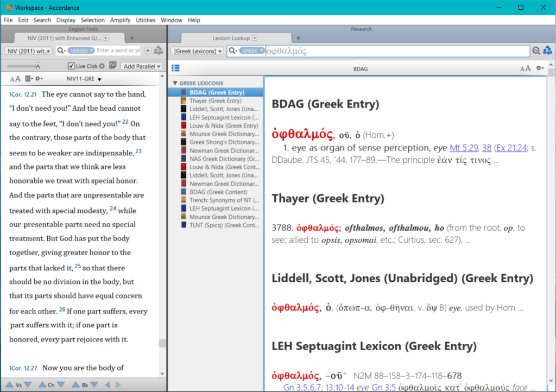Click the NIV pane vertical scrollbar thumb
Viewport: 556px width, 392px height.
pos(162,343)
